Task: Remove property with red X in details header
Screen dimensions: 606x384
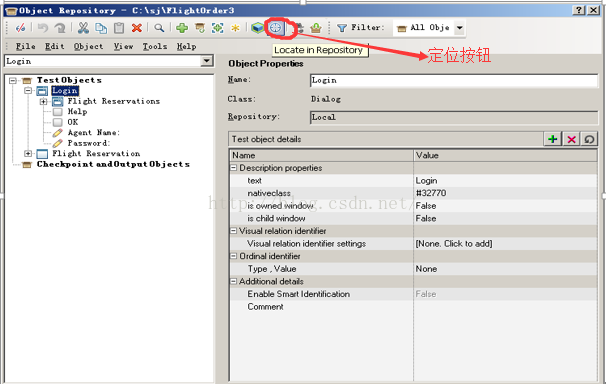Action: point(571,139)
